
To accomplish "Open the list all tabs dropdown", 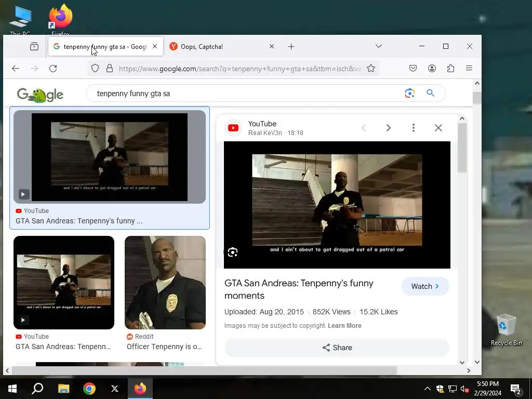I will tap(379, 46).
